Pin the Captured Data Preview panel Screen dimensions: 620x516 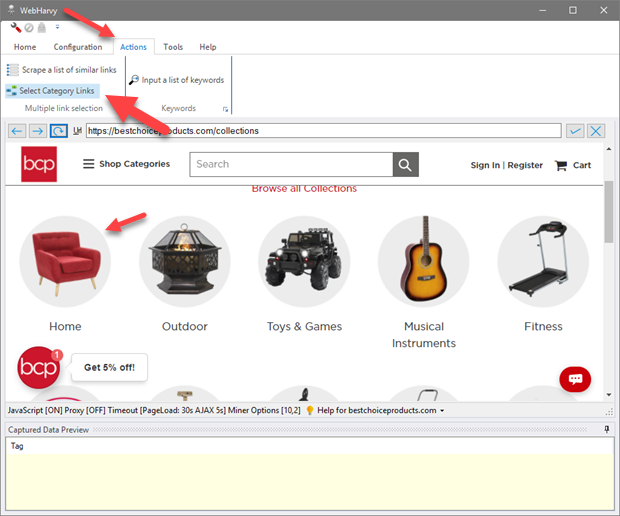607,429
